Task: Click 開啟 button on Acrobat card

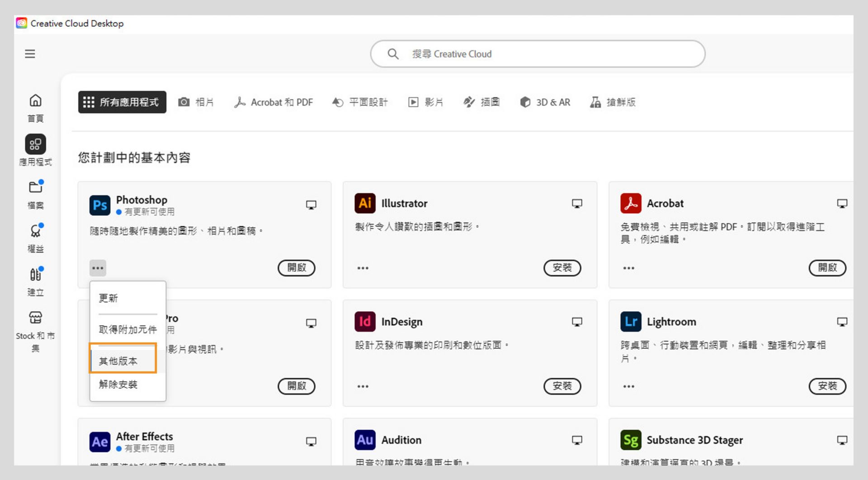Action: [827, 268]
